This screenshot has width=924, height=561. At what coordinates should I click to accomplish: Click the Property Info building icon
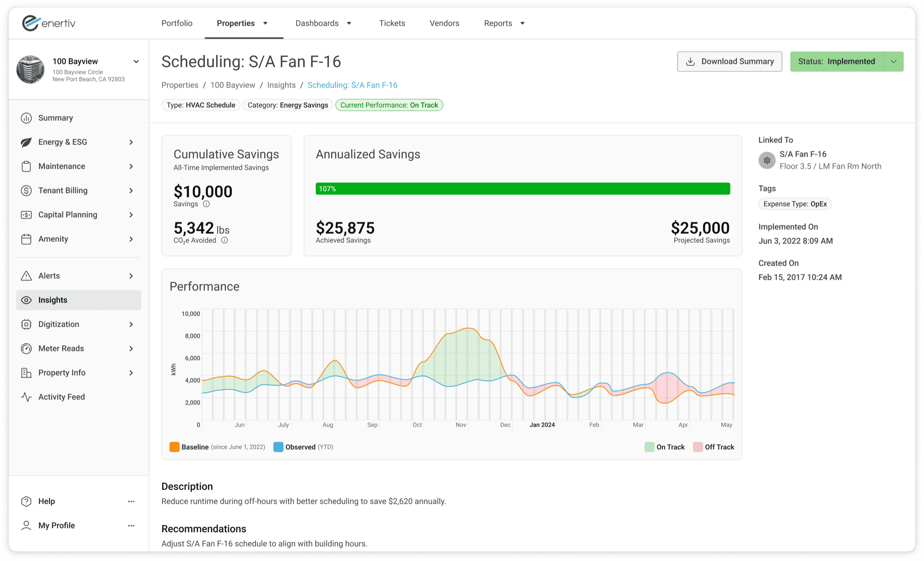(26, 373)
